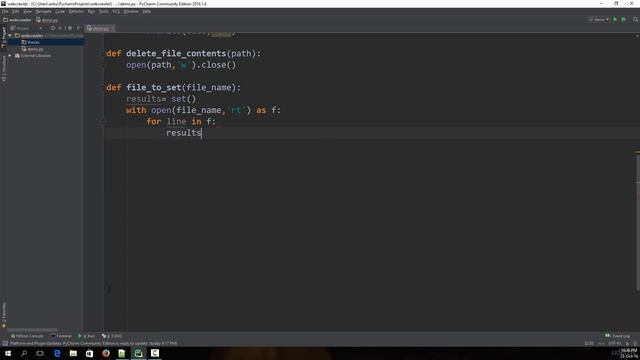Open the Edit menu

pyautogui.click(x=16, y=11)
